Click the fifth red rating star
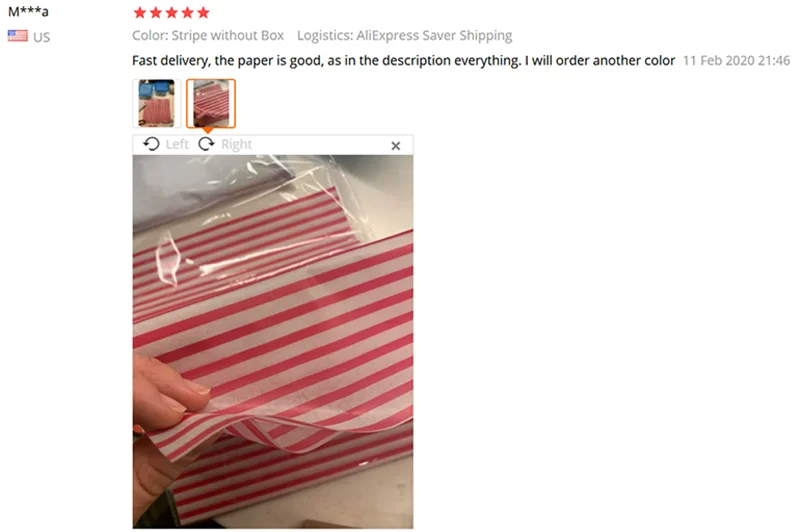 pos(203,13)
